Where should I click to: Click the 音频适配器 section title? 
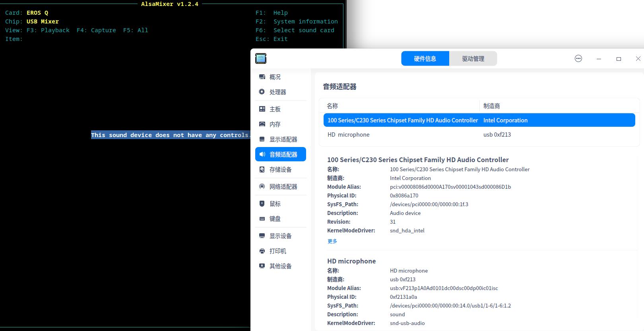point(339,87)
